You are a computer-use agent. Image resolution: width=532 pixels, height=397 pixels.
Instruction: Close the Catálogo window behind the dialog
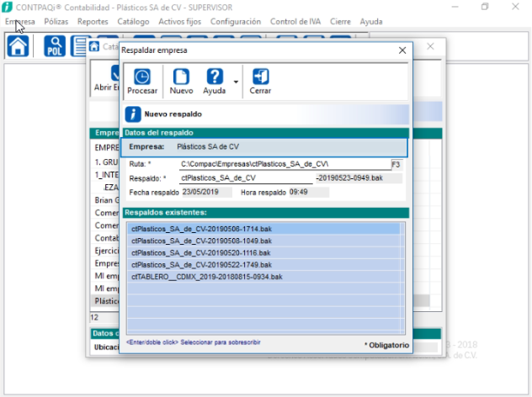(x=430, y=46)
